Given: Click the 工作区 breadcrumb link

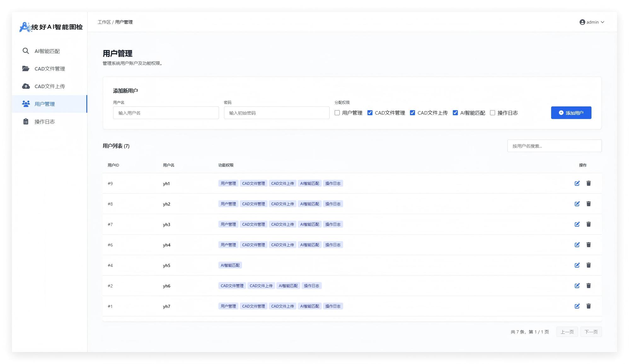Looking at the screenshot, I should pos(104,22).
